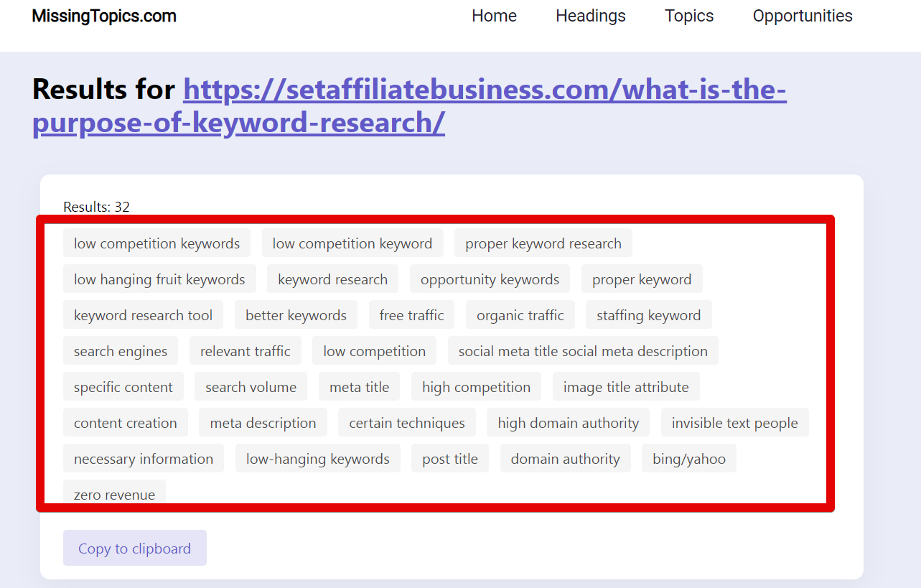Open the Home menu item
The width and height of the screenshot is (921, 588).
[x=494, y=16]
